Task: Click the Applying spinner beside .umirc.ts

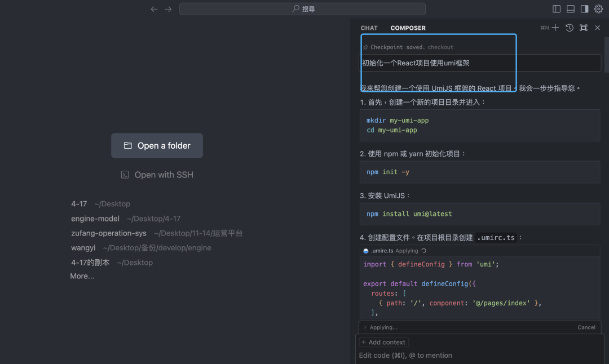Action: click(x=423, y=251)
